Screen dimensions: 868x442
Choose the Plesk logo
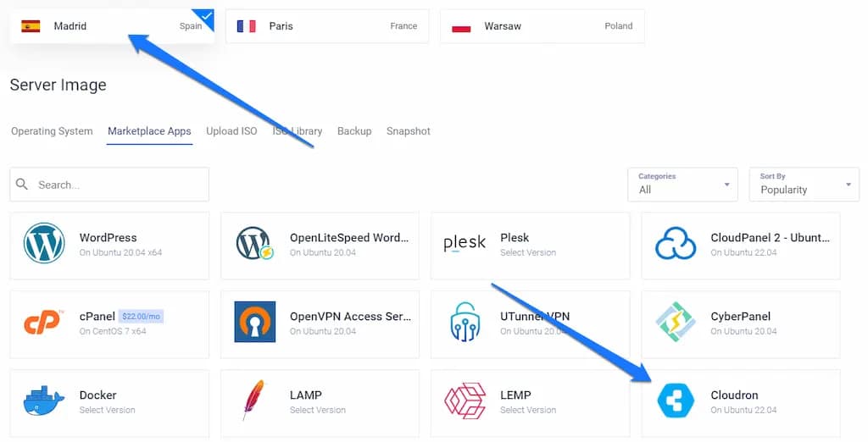(x=465, y=243)
